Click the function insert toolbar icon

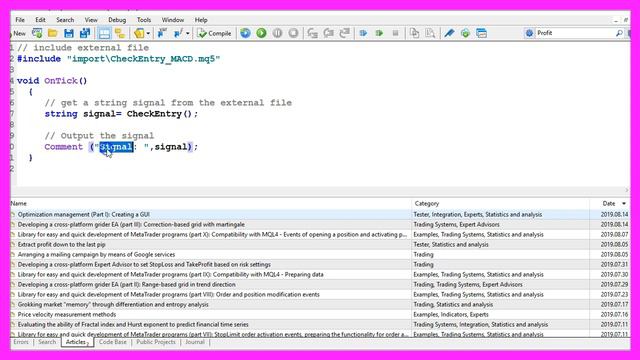point(178,33)
